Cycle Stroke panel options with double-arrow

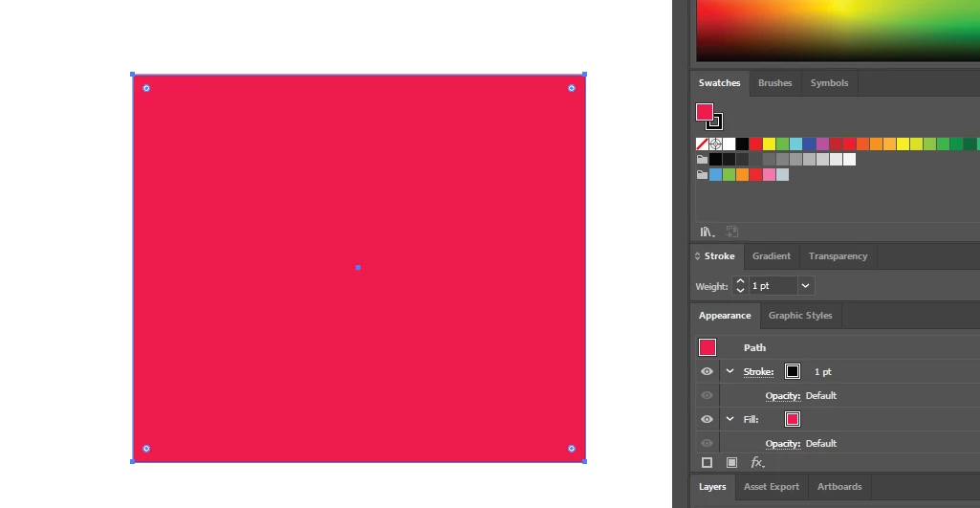[x=698, y=255]
